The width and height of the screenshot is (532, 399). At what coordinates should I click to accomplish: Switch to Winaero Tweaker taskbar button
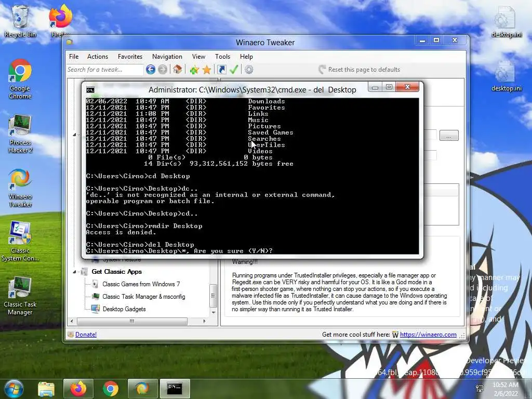142,389
